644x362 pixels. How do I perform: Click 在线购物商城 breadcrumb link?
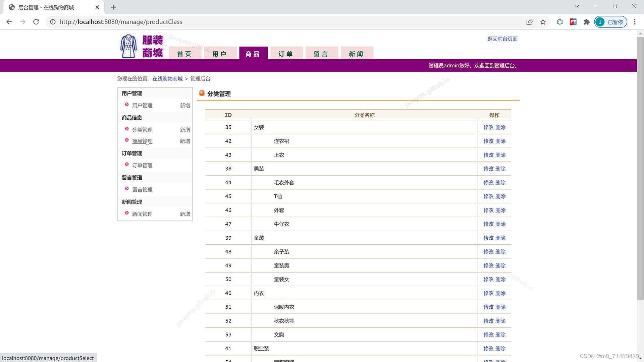tap(167, 79)
